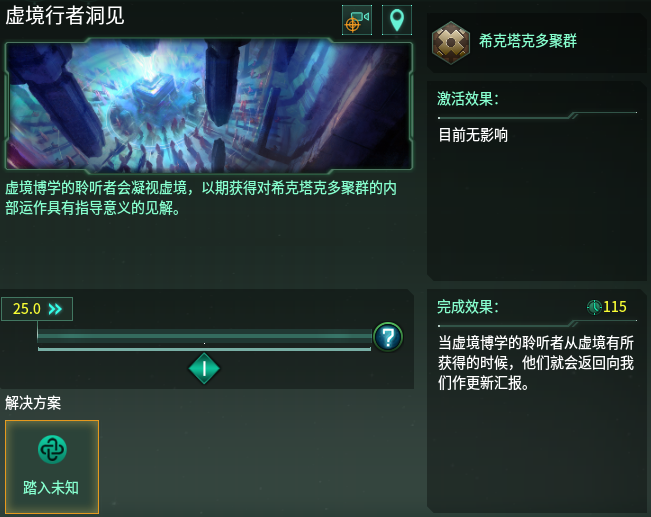Click the green icon beside 115

coord(594,307)
